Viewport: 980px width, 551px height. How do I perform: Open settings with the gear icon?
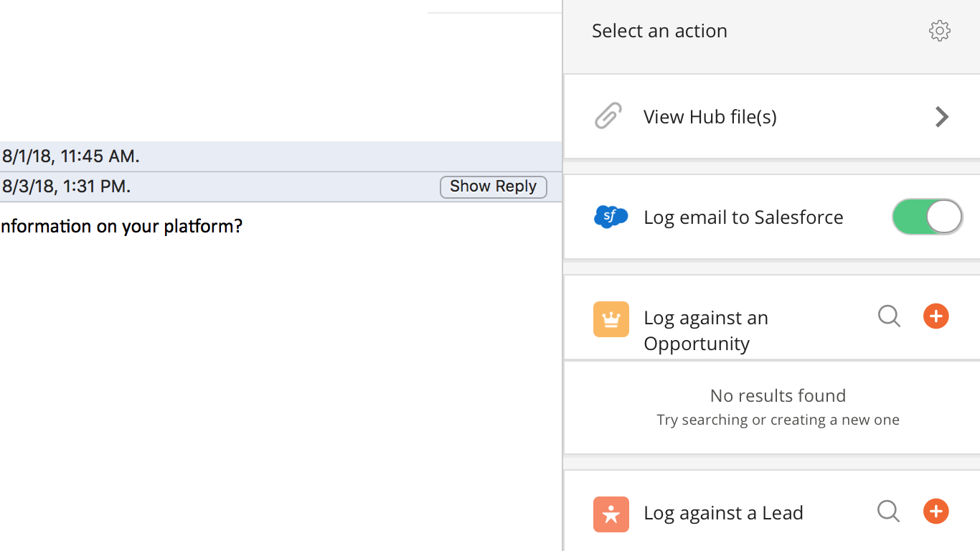[939, 31]
